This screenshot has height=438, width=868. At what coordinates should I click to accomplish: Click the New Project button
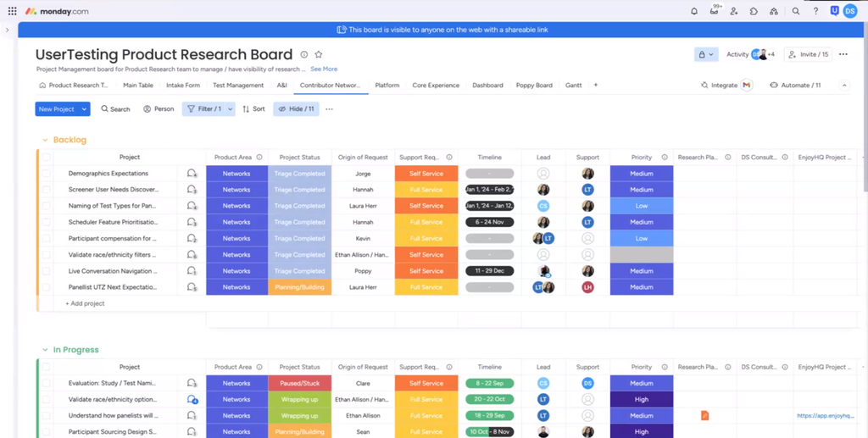coord(57,109)
